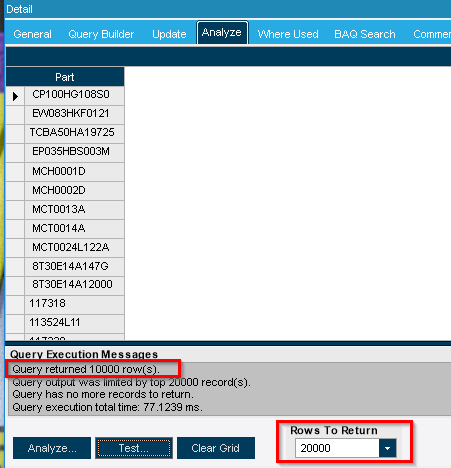Click the current row indicator arrow
The width and height of the screenshot is (451, 468).
pyautogui.click(x=15, y=96)
